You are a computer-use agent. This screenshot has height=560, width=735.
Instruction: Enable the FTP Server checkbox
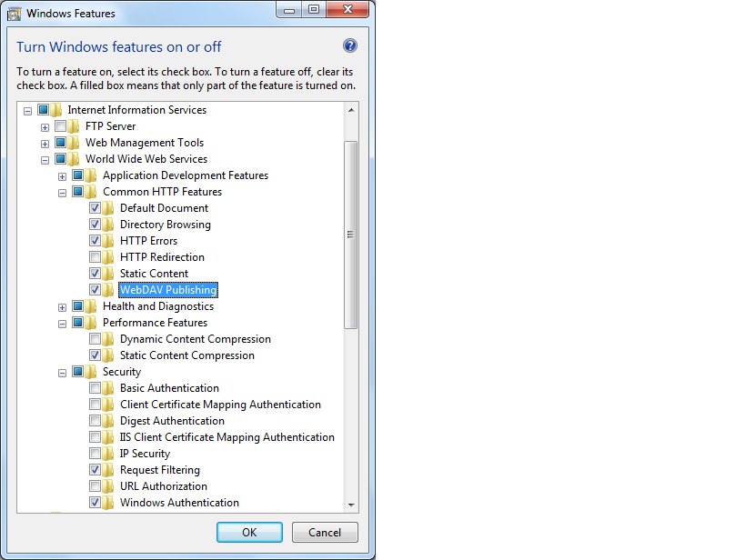coord(60,125)
